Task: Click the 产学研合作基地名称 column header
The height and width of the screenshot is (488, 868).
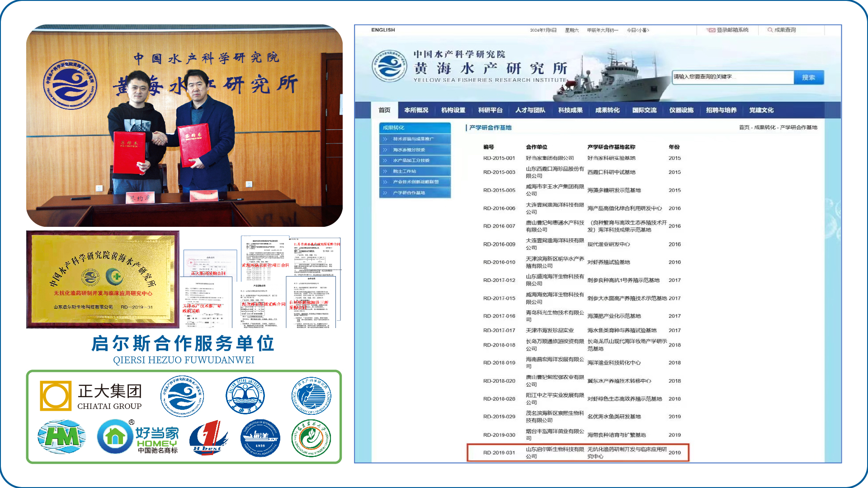Action: pos(611,147)
